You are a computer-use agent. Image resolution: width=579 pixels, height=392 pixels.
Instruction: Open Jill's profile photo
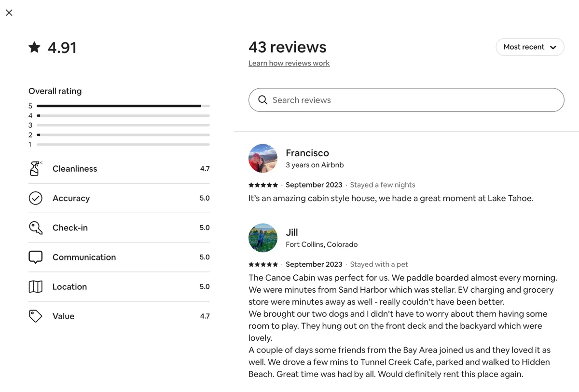click(263, 238)
